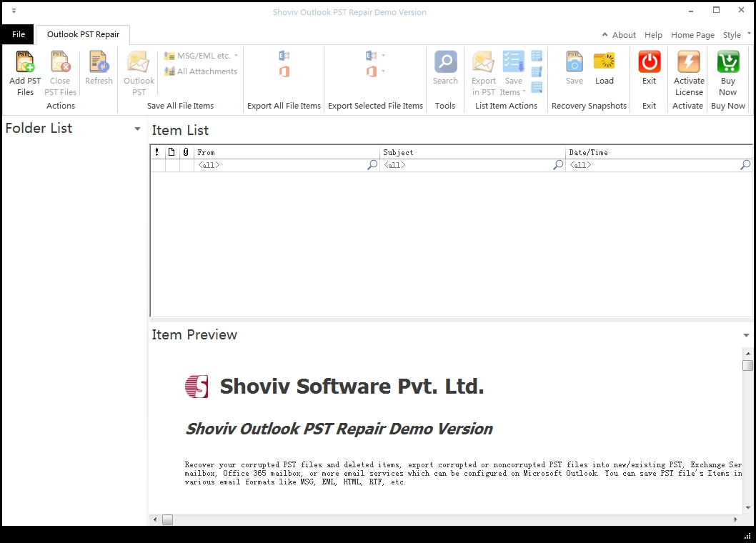Image resolution: width=756 pixels, height=543 pixels.
Task: Click the horizontal scrollbar left arrow
Action: pyautogui.click(x=155, y=520)
